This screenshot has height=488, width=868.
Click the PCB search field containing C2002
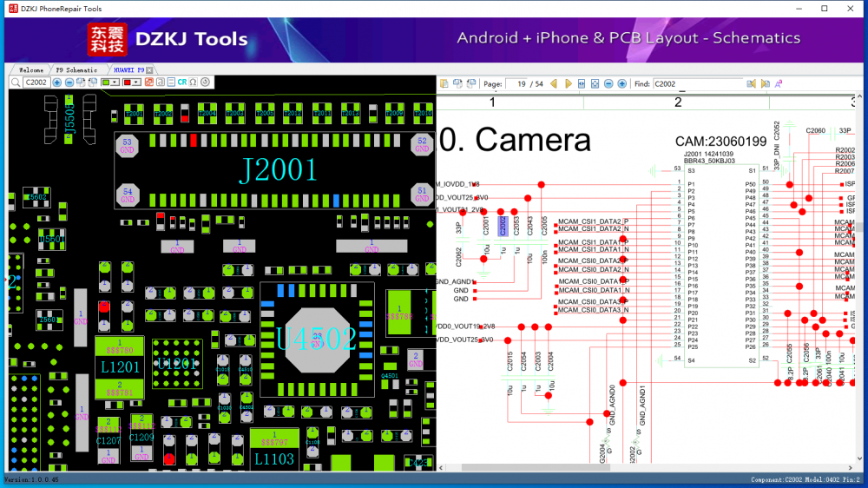[x=36, y=82]
